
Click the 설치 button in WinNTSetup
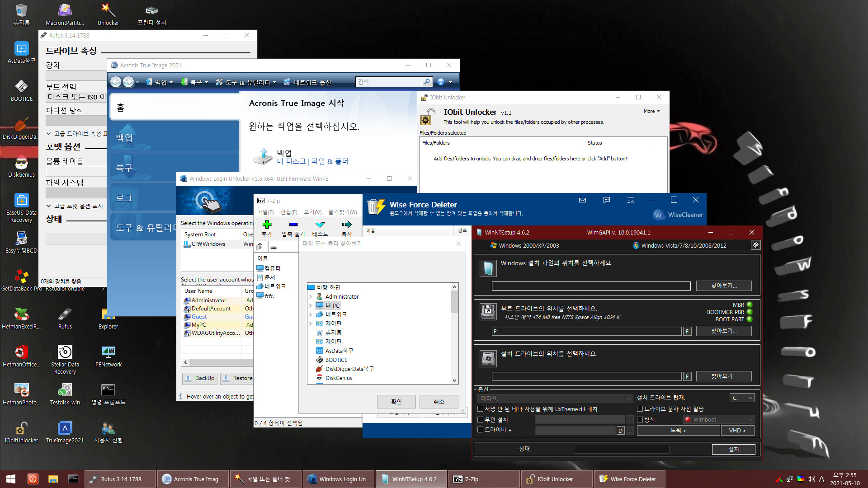click(x=733, y=449)
